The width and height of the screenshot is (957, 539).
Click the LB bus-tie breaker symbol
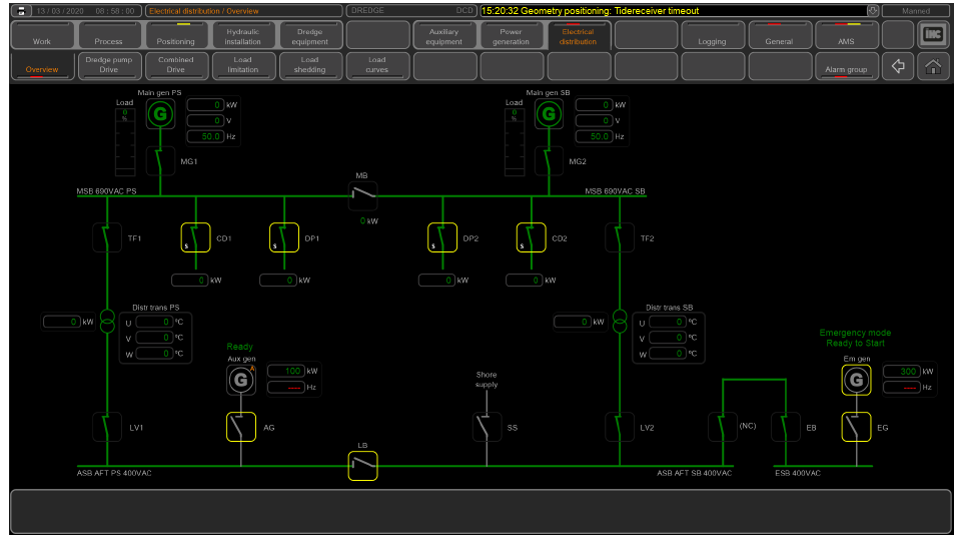point(363,466)
